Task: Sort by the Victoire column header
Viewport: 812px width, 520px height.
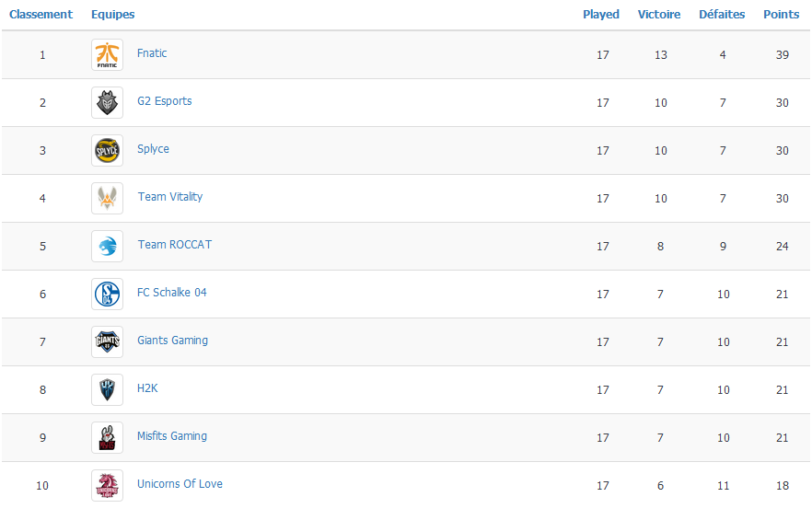Action: (x=659, y=15)
